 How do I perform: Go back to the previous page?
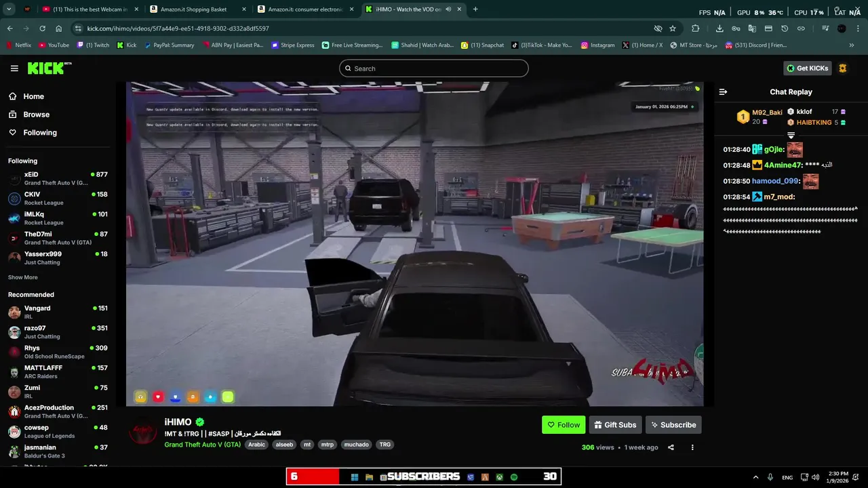coord(10,28)
